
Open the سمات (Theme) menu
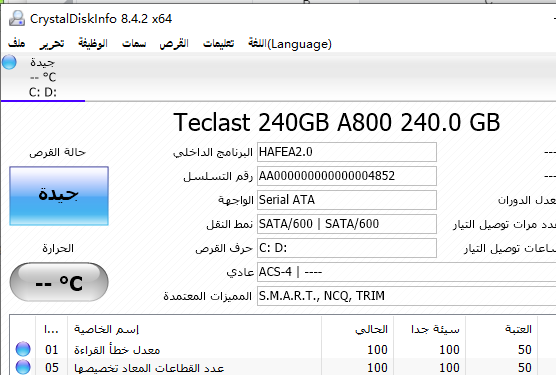click(134, 44)
